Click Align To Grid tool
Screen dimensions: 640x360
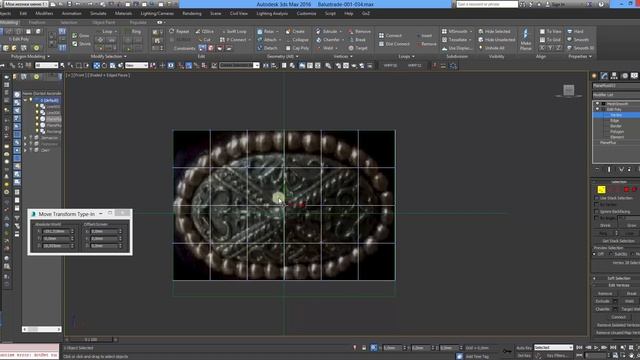[x=550, y=40]
